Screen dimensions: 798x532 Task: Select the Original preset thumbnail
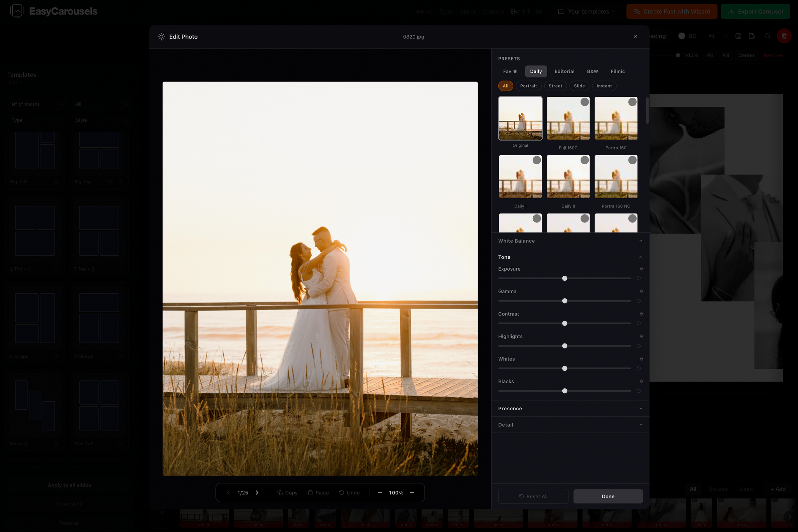tap(520, 118)
